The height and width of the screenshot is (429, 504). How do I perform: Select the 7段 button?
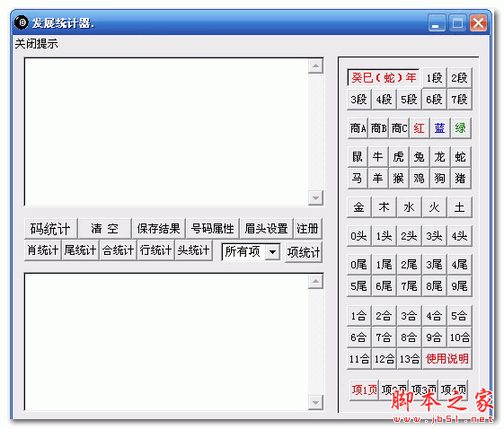[x=459, y=100]
